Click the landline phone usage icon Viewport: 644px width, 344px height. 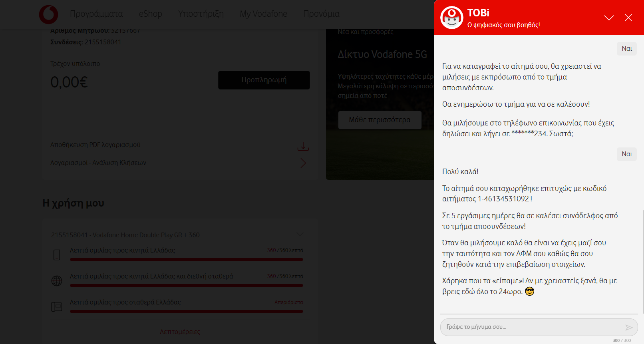click(57, 307)
